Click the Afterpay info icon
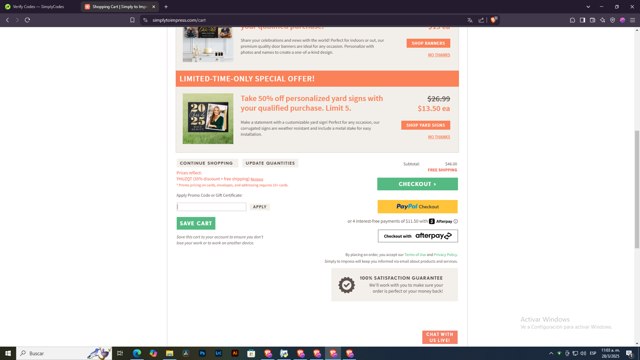 [456, 221]
